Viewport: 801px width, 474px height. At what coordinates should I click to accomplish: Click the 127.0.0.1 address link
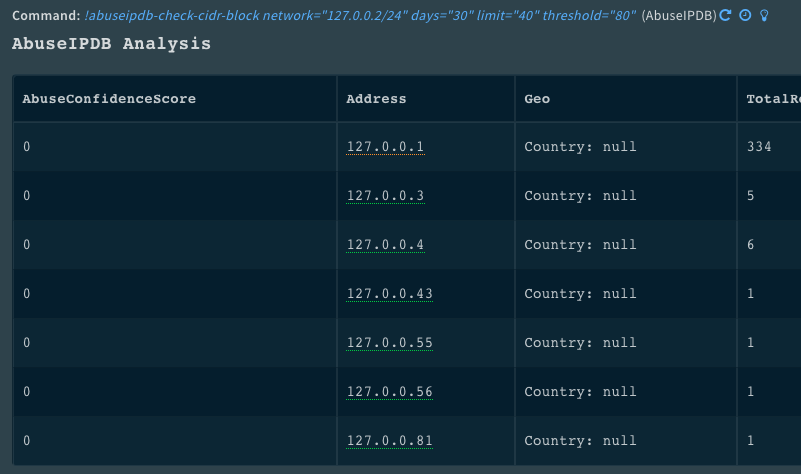coord(385,147)
